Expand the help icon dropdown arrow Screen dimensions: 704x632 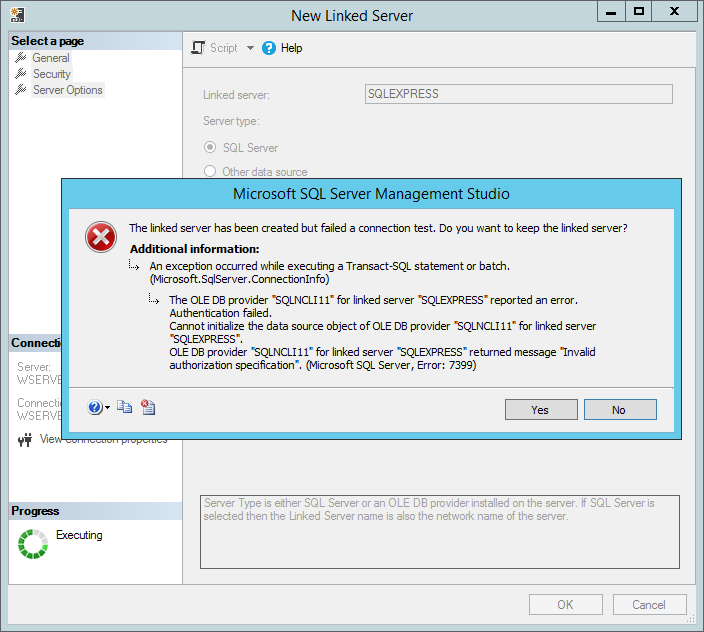(107, 408)
